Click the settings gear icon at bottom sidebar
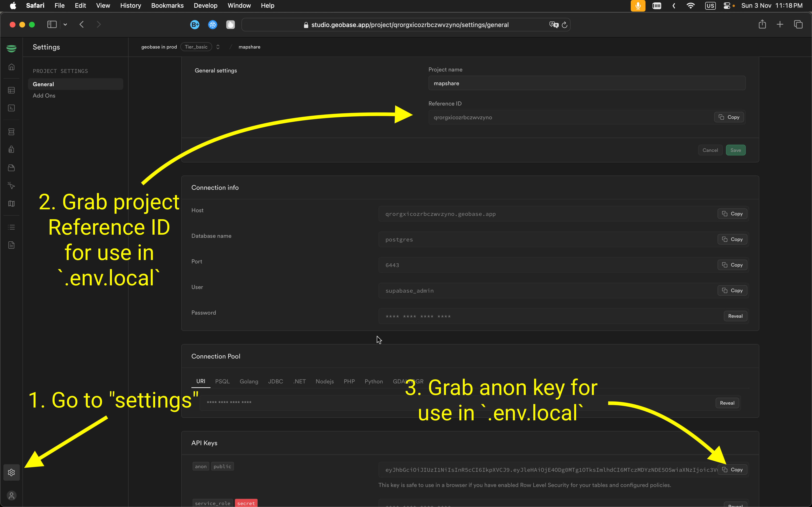Screen dimensions: 812x507 11,472
